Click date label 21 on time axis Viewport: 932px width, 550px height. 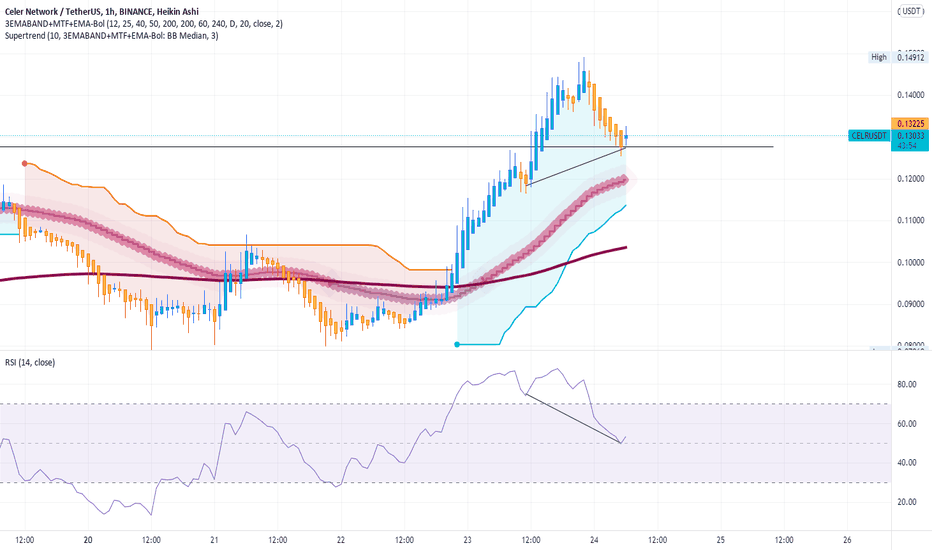[215, 540]
